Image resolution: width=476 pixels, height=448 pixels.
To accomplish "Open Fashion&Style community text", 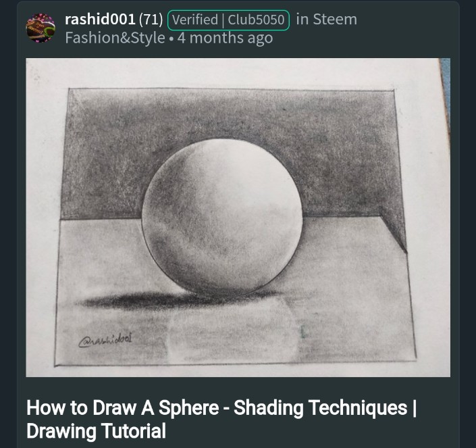I will point(115,39).
